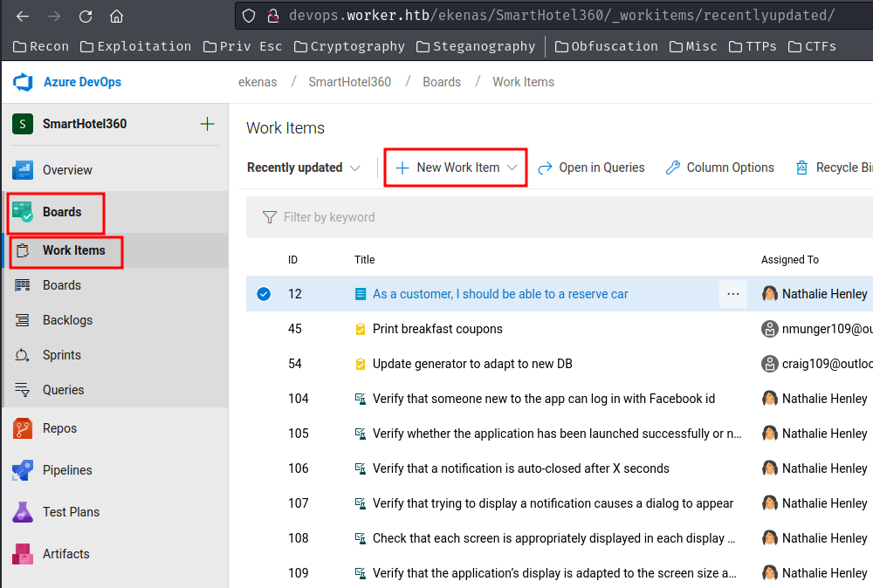Click the filter funnel icon
The height and width of the screenshot is (588, 873).
point(270,217)
